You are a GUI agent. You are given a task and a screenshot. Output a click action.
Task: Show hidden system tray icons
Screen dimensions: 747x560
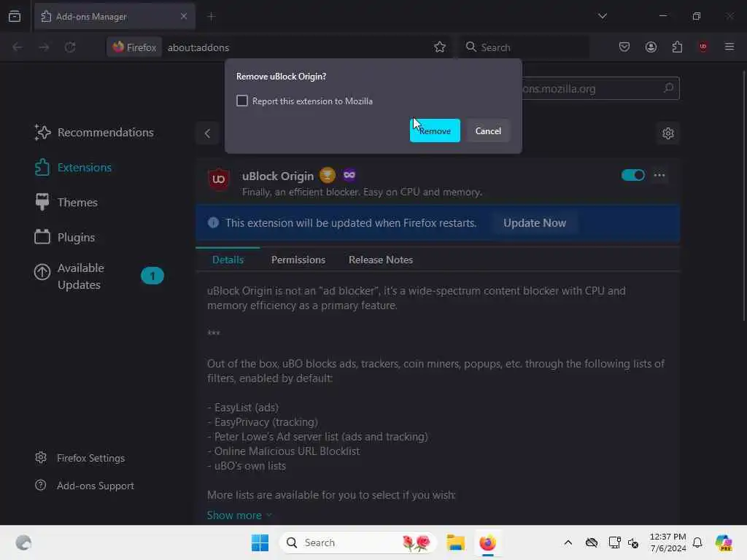[568, 542]
